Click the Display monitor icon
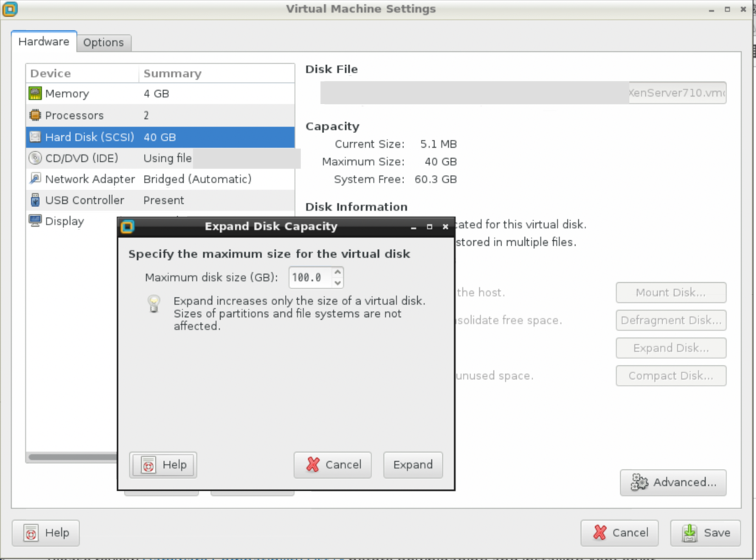The width and height of the screenshot is (756, 560). (x=35, y=221)
